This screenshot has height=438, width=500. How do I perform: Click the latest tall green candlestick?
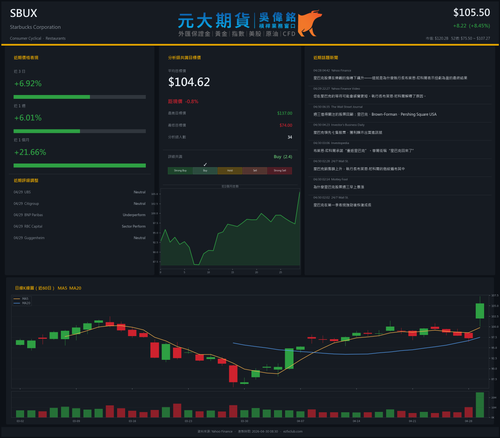480,311
